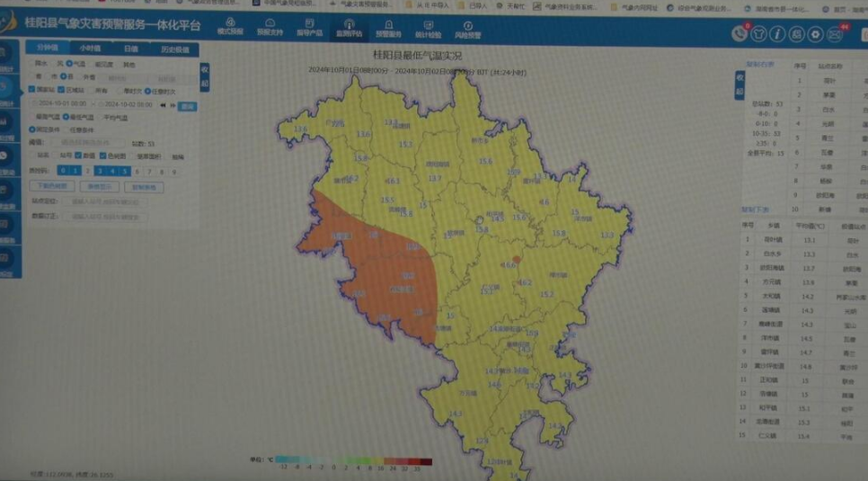The width and height of the screenshot is (868, 481).
Task: Toggle the 区域站 checkbox
Action: 60,90
